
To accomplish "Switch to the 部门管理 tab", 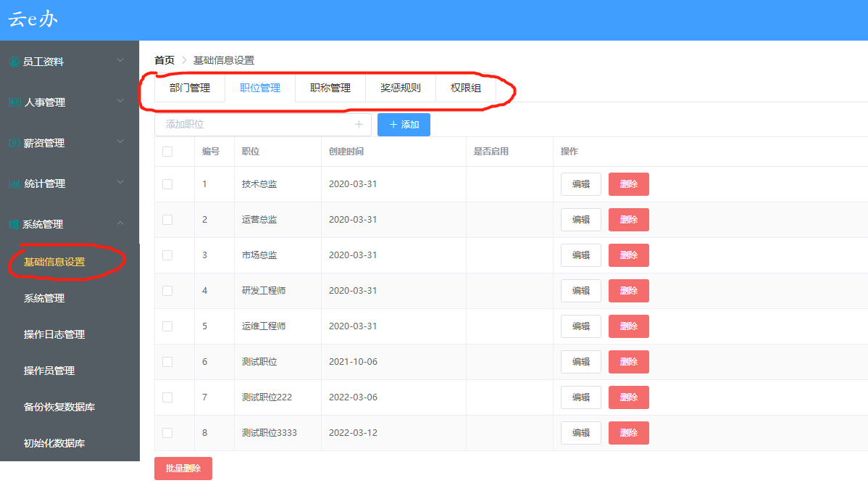I will point(190,88).
